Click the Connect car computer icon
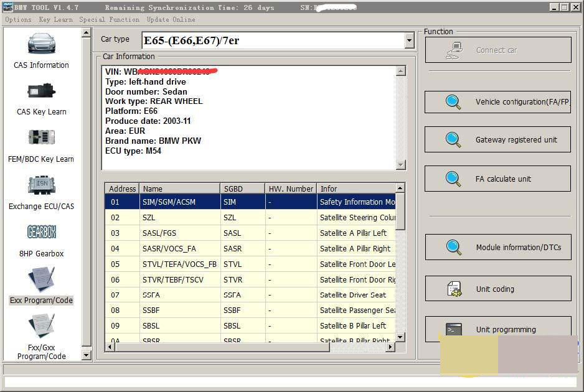 pos(454,50)
